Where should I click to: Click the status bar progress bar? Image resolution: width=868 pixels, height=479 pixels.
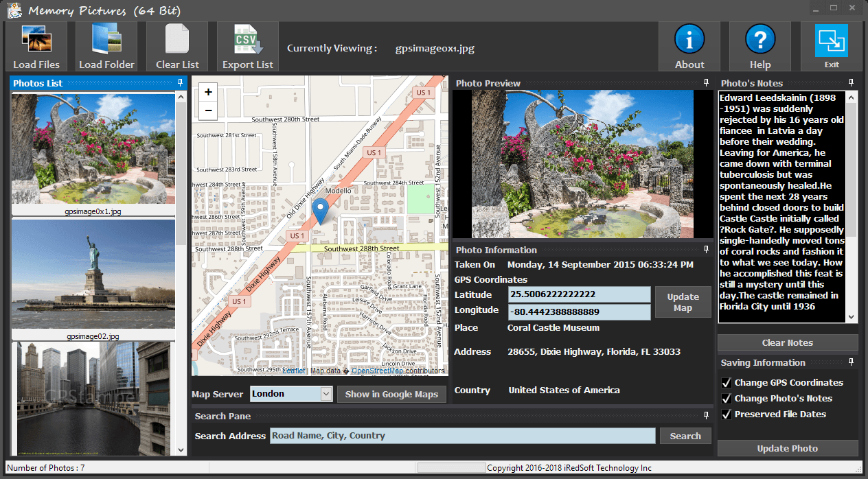451,468
